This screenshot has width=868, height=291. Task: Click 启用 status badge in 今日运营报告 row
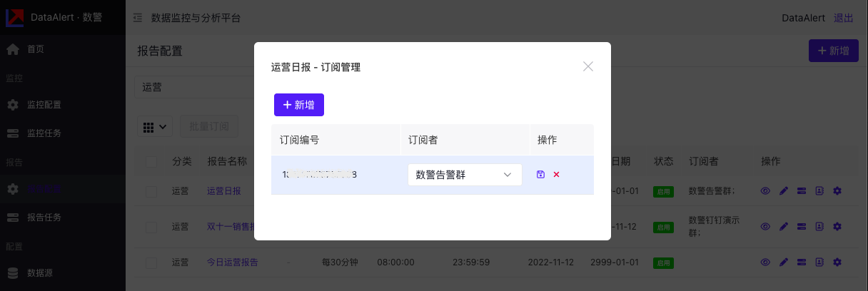tap(664, 262)
